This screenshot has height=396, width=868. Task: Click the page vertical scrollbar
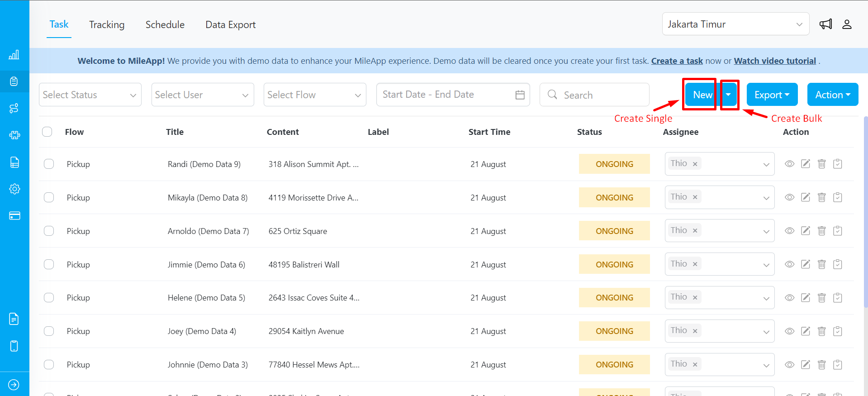[x=866, y=213]
